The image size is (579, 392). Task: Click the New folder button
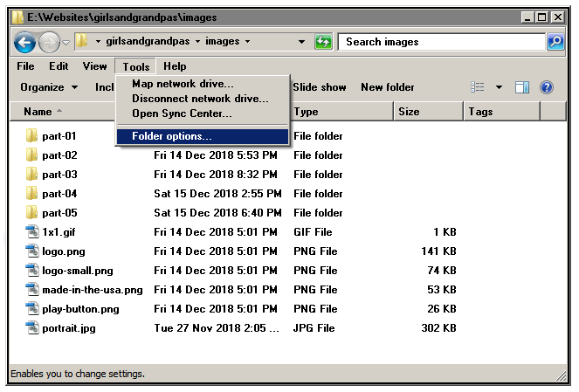click(x=388, y=87)
